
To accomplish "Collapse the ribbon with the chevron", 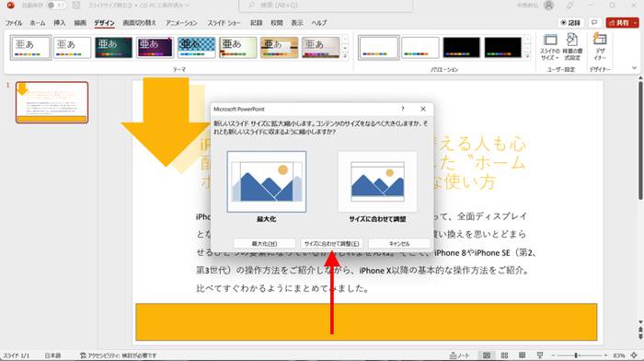I will [635, 68].
